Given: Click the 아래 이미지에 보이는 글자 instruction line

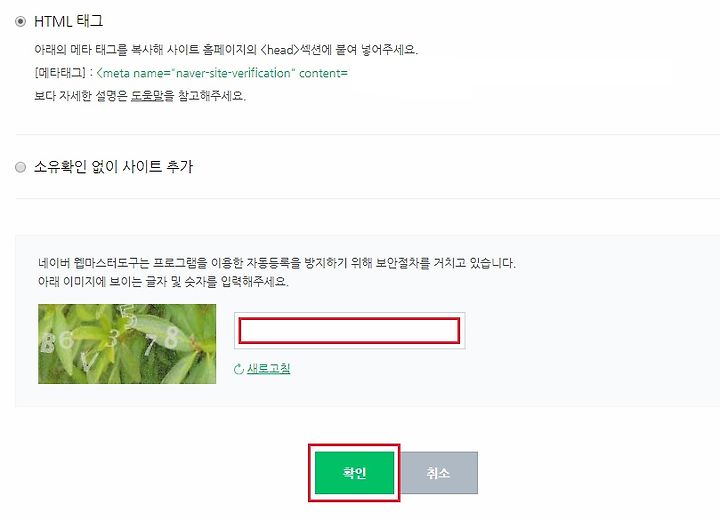Looking at the screenshot, I should 163,281.
